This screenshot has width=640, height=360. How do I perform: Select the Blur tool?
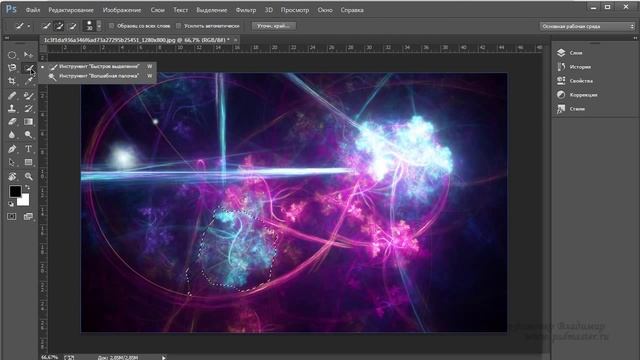(12, 135)
